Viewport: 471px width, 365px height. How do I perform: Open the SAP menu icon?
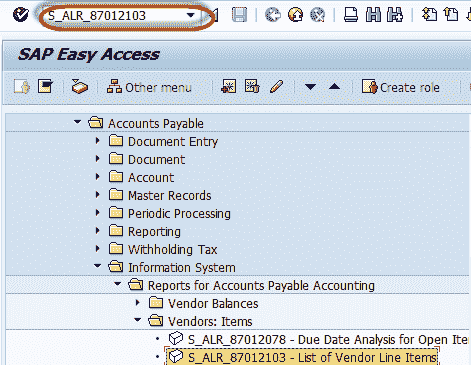click(x=45, y=87)
